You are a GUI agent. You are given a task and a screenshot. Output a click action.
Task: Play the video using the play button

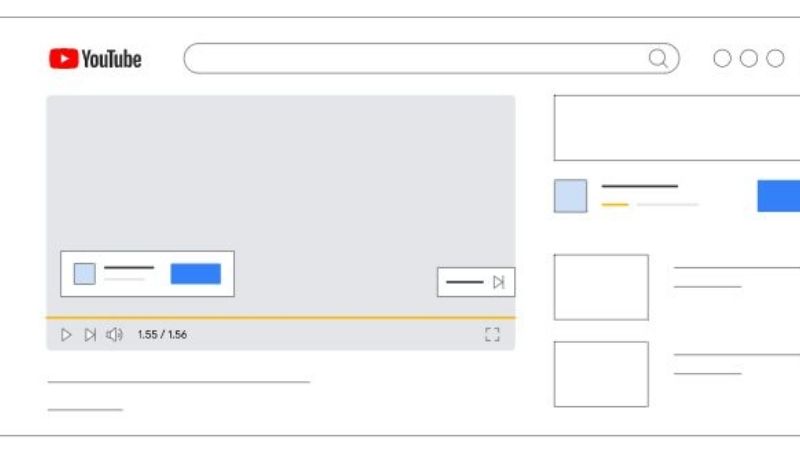click(x=66, y=335)
